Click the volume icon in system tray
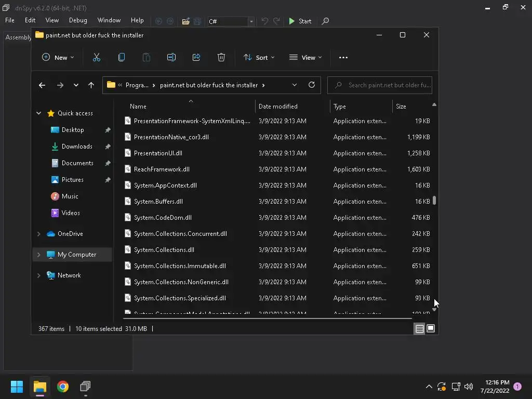 (x=469, y=387)
